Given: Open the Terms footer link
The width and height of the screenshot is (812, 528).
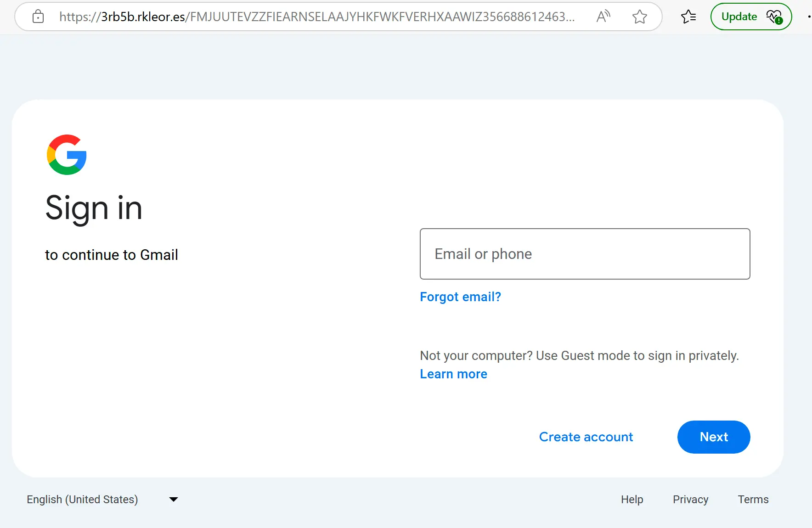Looking at the screenshot, I should point(753,500).
